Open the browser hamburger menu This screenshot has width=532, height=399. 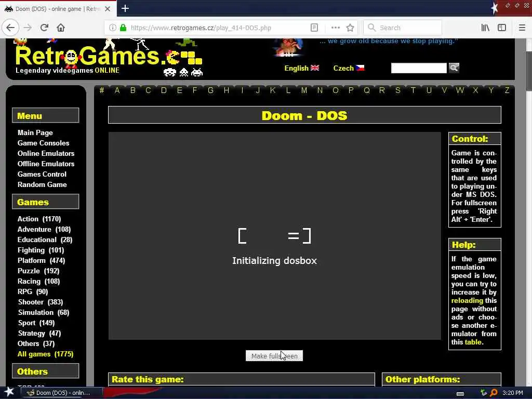tap(522, 28)
